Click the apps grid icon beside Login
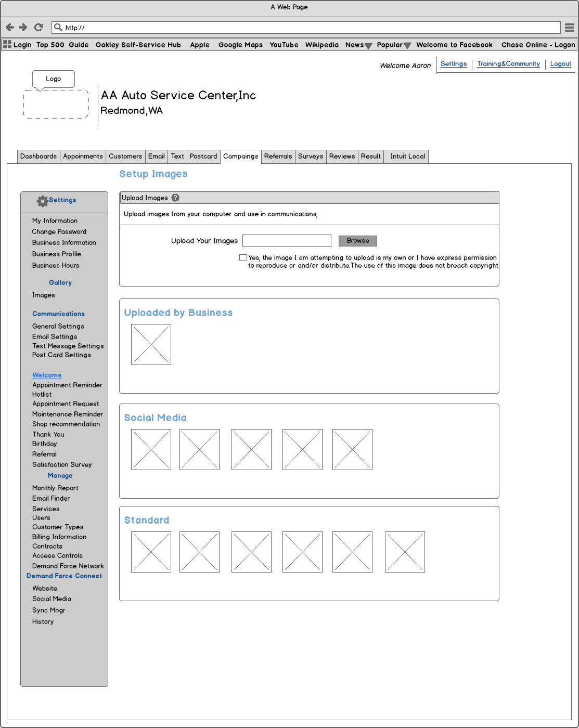This screenshot has width=579, height=728. (x=6, y=44)
